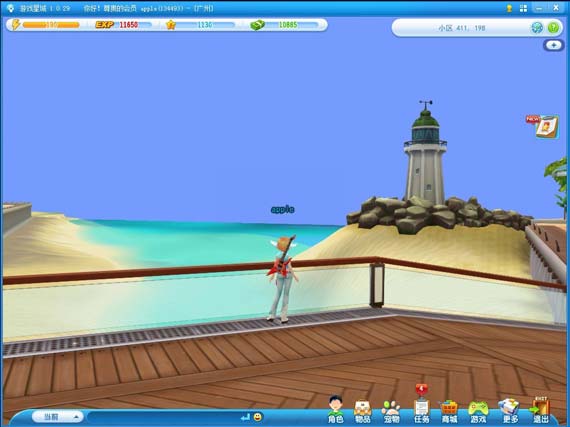Open the 游戏 gamepad menu
The height and width of the screenshot is (427, 570).
click(478, 411)
